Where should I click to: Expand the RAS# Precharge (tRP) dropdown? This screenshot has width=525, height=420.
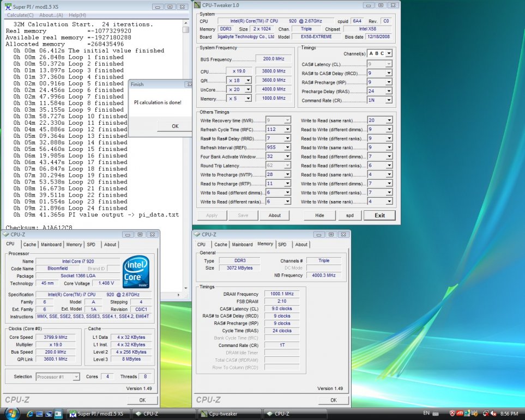click(x=389, y=82)
